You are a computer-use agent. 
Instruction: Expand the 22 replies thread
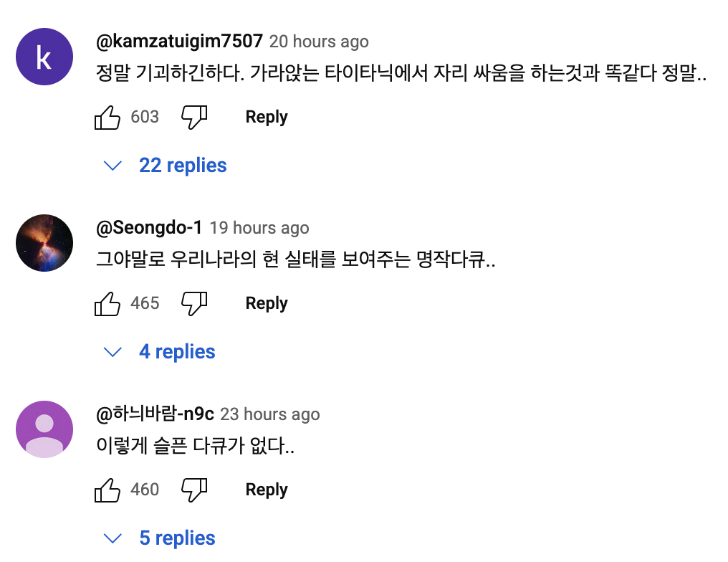(182, 166)
